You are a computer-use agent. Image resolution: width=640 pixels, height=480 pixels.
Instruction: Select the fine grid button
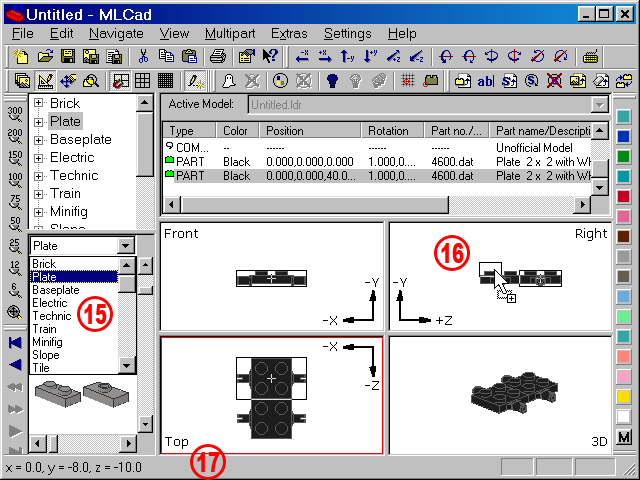(165, 80)
